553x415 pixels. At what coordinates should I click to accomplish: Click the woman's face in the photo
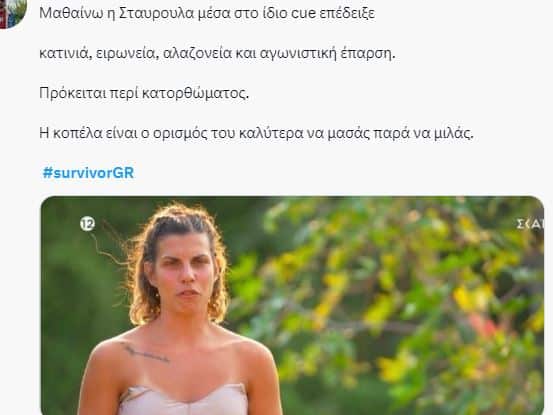pos(183,273)
